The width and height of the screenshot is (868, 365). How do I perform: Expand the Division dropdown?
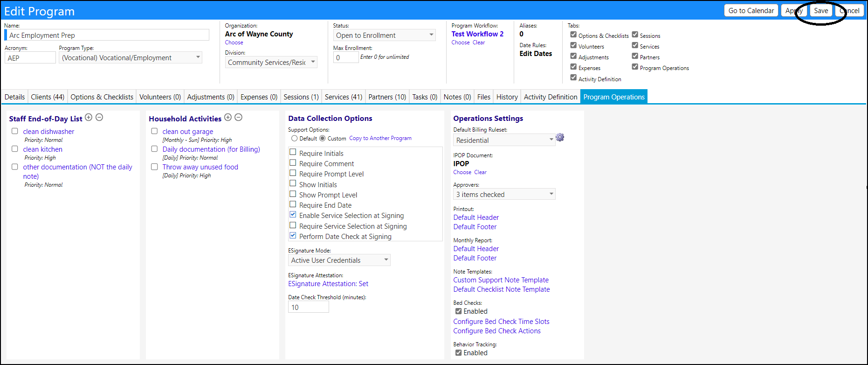click(271, 62)
